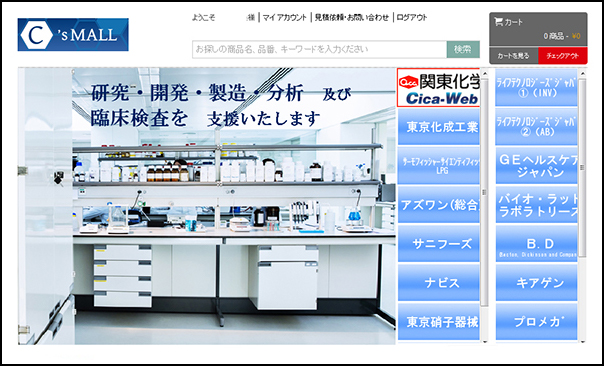Open マイアカウント link
The image size is (604, 366).
point(285,18)
